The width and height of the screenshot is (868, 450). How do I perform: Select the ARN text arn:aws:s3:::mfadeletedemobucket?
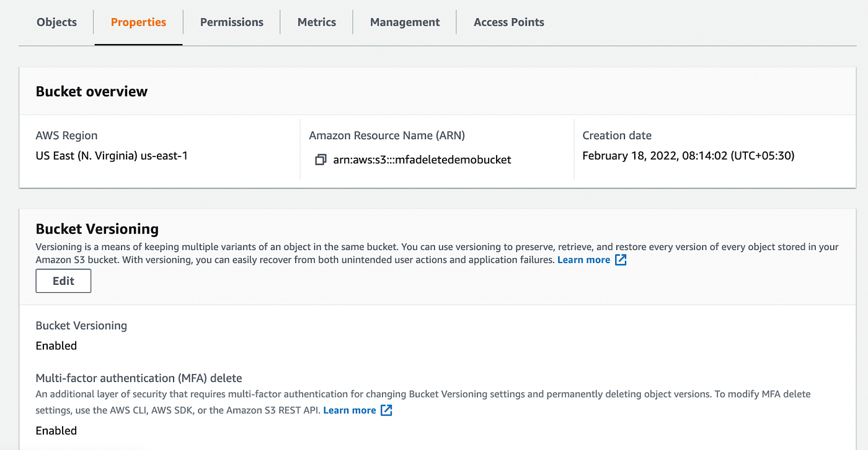(x=422, y=160)
